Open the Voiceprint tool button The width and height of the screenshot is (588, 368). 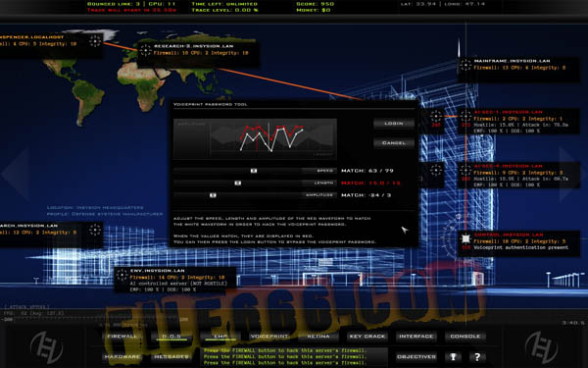(269, 336)
